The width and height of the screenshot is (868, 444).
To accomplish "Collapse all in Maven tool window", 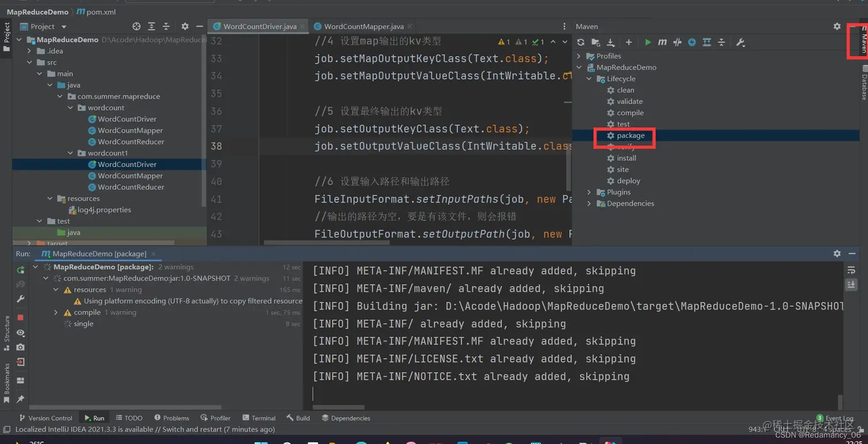I will pos(722,42).
